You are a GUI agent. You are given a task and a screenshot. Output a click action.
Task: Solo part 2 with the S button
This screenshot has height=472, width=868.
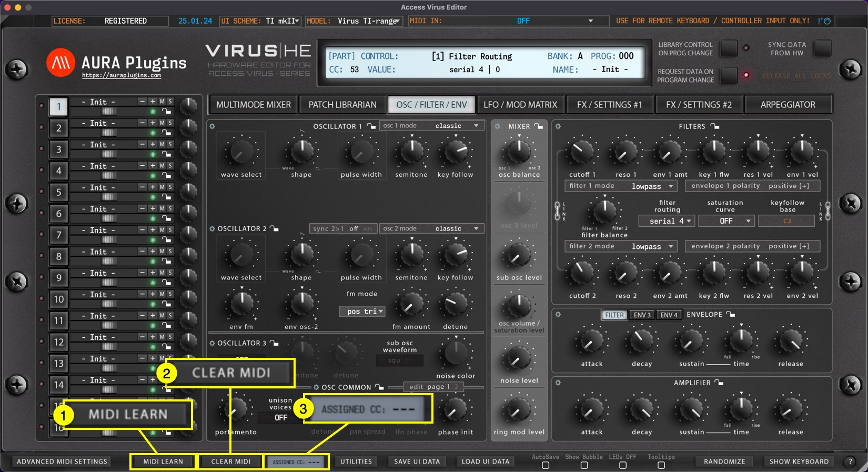pos(170,123)
